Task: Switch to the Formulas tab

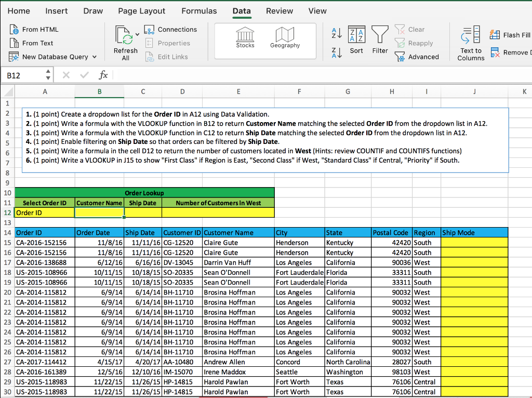Action: 199,11
